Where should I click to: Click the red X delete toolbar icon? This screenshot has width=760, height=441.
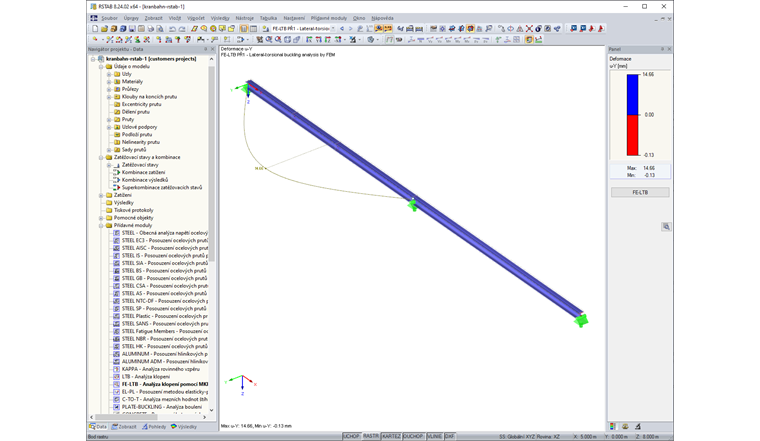click(529, 29)
